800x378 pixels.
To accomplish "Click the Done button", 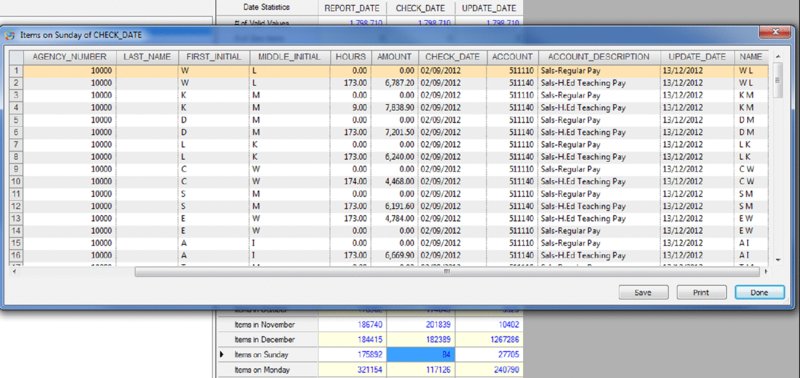I will click(759, 293).
